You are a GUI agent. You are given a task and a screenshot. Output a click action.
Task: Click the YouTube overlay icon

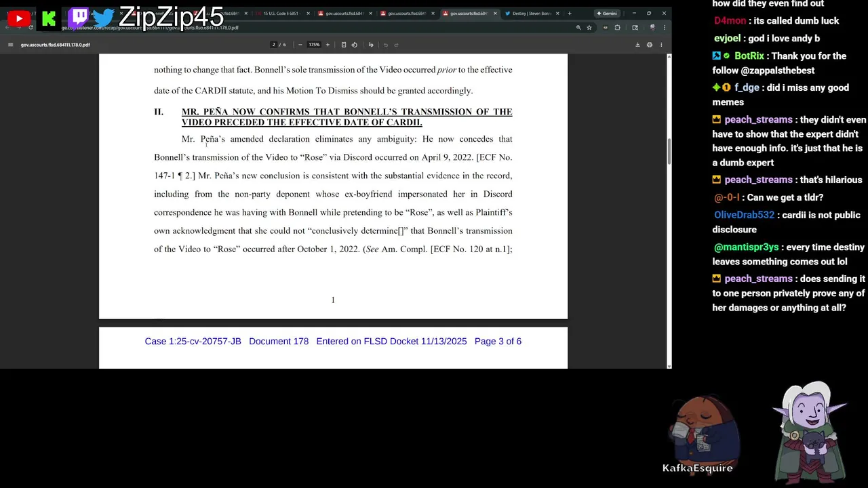click(18, 18)
